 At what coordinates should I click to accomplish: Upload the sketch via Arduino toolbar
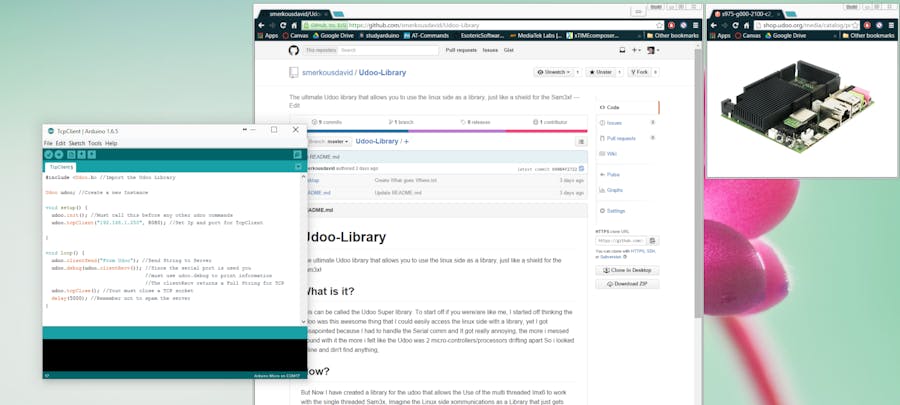click(x=59, y=154)
